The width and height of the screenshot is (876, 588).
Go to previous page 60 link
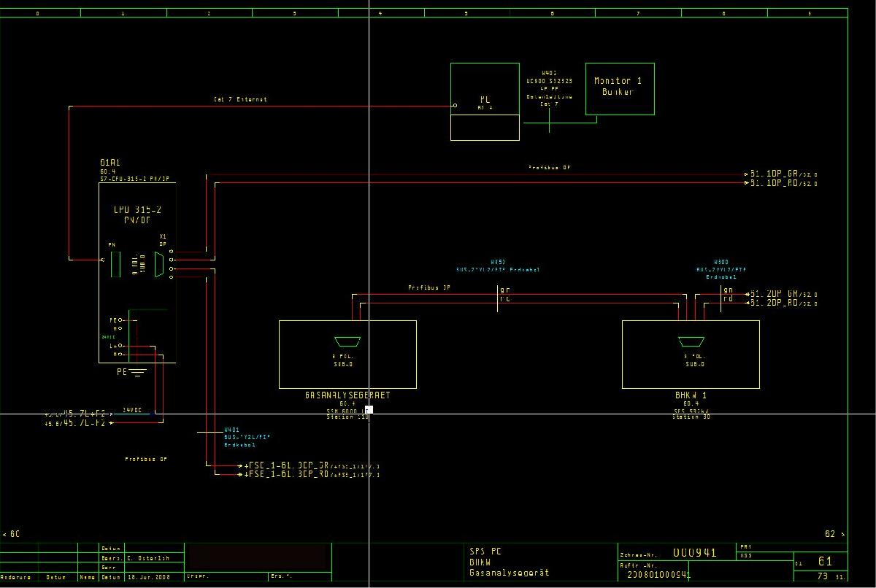click(11, 534)
